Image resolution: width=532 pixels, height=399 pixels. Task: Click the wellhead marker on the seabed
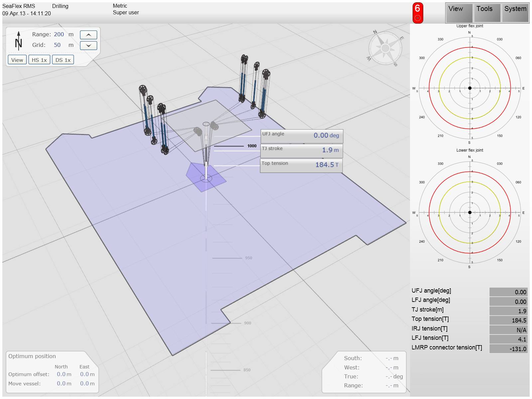point(206,179)
